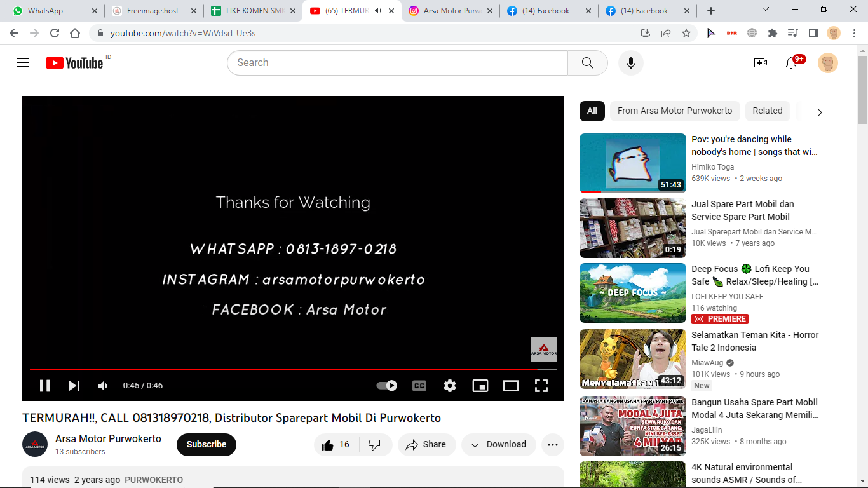
Task: Dislike the video with thumbs down
Action: (374, 445)
